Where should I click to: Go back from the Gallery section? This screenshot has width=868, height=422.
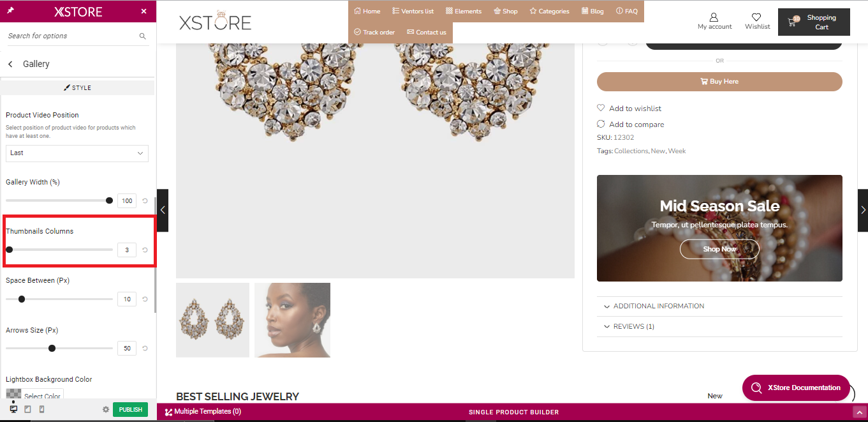coord(10,64)
